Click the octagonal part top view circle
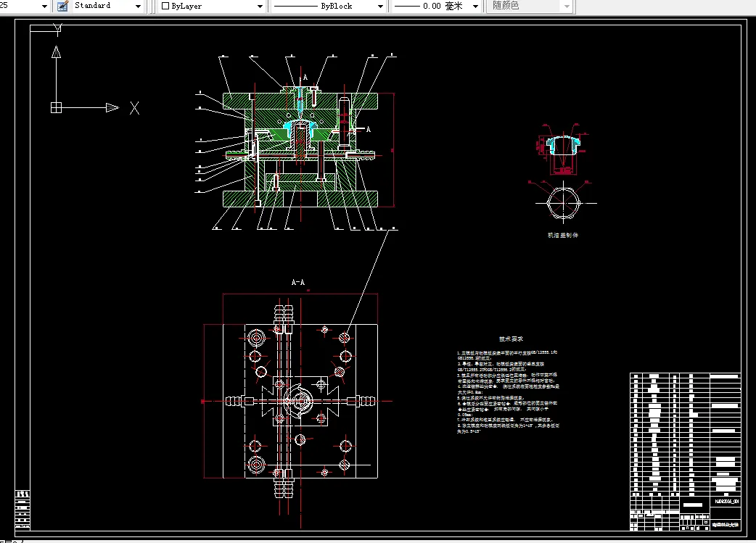Image resolution: width=756 pixels, height=543 pixels. coord(563,203)
